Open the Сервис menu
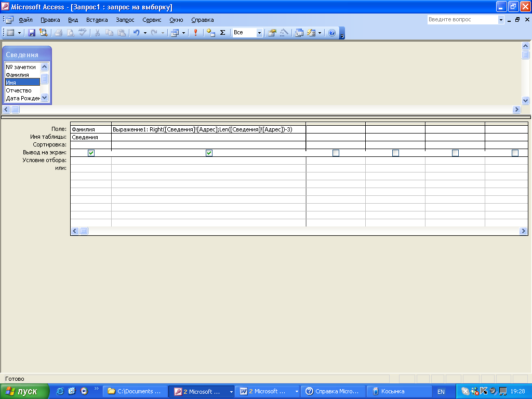Image resolution: width=532 pixels, height=399 pixels. (x=152, y=20)
